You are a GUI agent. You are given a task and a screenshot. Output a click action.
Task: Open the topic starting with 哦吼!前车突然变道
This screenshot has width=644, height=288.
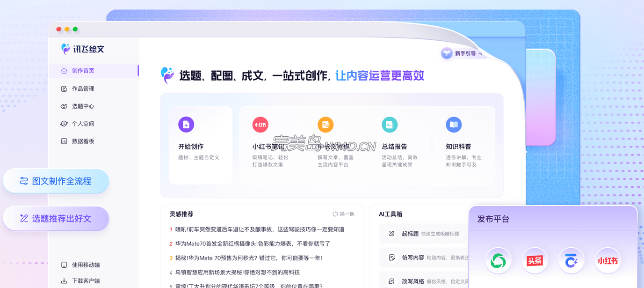pos(260,229)
